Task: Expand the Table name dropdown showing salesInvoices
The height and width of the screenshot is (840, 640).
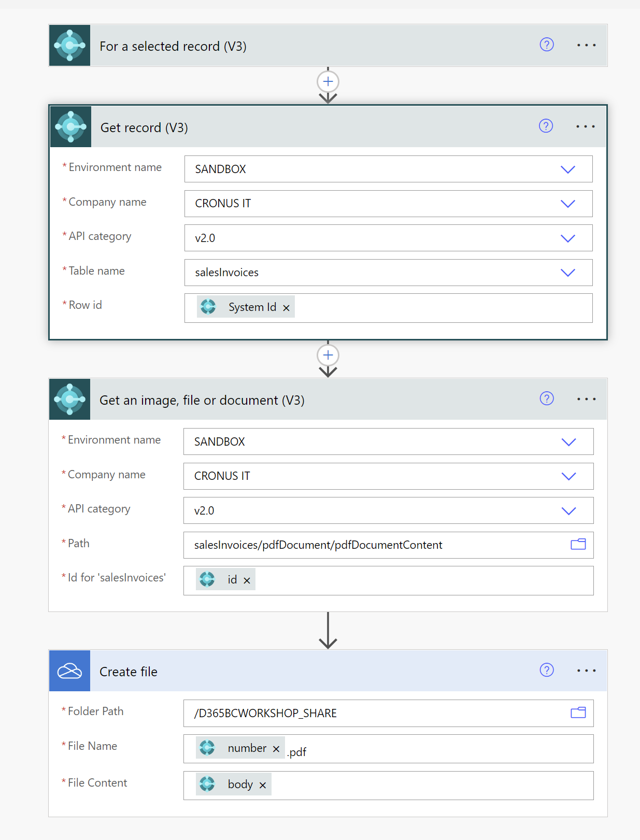Action: [x=568, y=273]
